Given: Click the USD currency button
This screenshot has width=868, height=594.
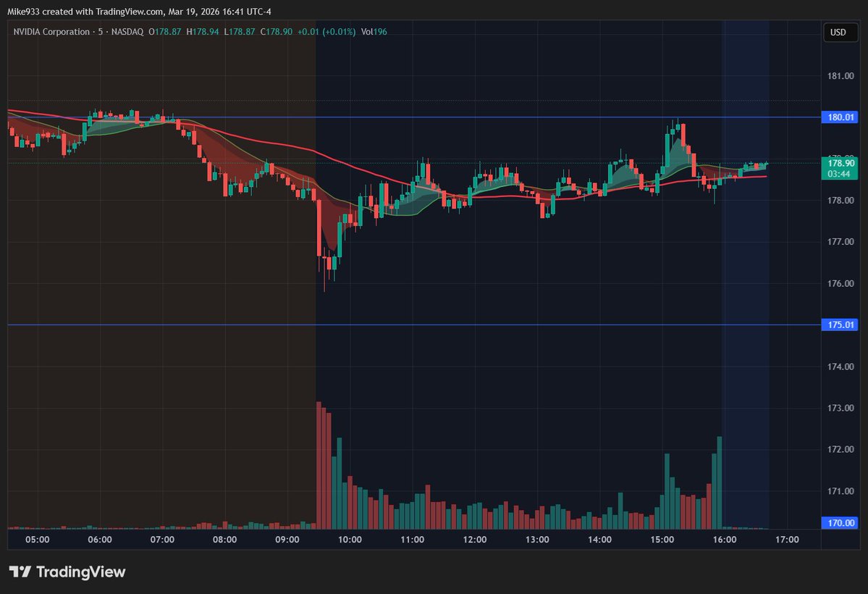Looking at the screenshot, I should click(839, 32).
